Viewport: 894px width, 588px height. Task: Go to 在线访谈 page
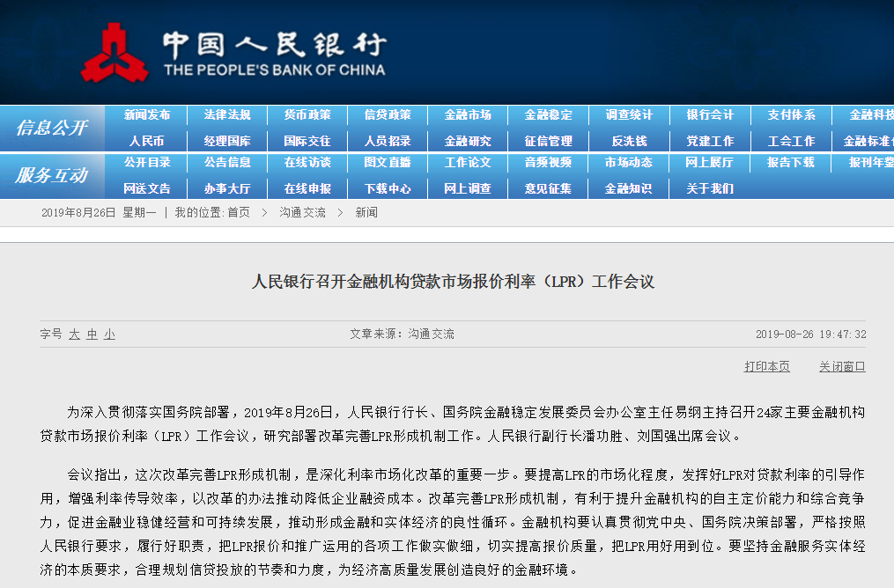(x=308, y=162)
